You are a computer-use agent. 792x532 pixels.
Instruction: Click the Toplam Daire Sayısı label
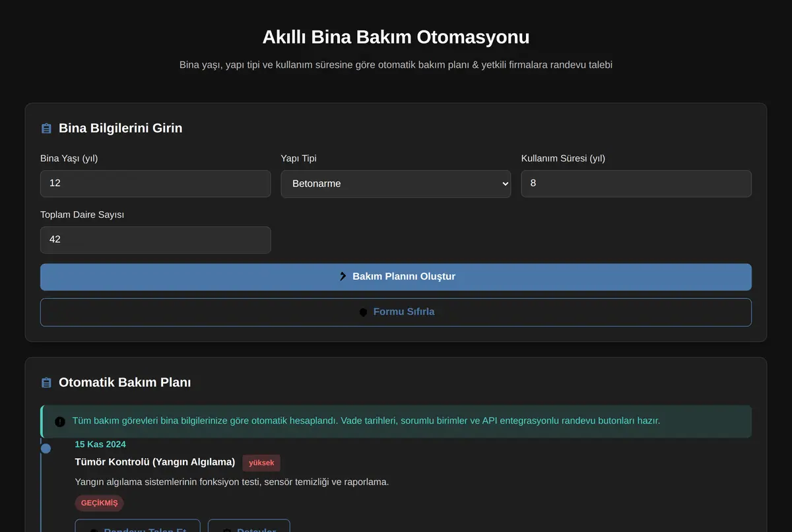pos(82,215)
